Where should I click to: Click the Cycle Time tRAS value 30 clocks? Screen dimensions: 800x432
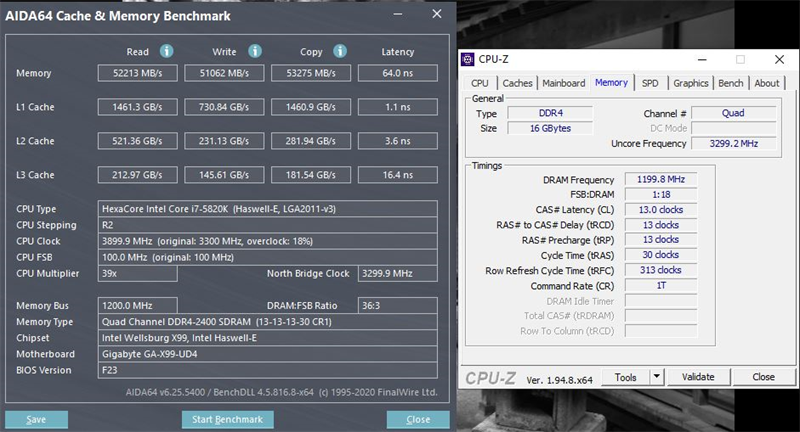coord(661,255)
